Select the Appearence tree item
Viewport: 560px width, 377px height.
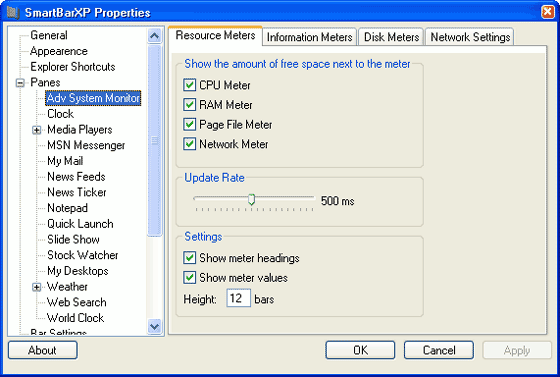pyautogui.click(x=59, y=51)
